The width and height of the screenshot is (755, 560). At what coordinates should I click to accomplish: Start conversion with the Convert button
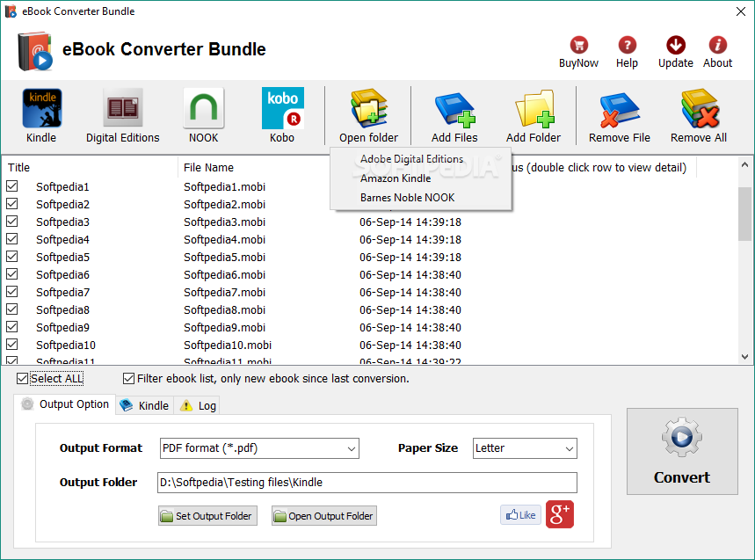click(682, 451)
